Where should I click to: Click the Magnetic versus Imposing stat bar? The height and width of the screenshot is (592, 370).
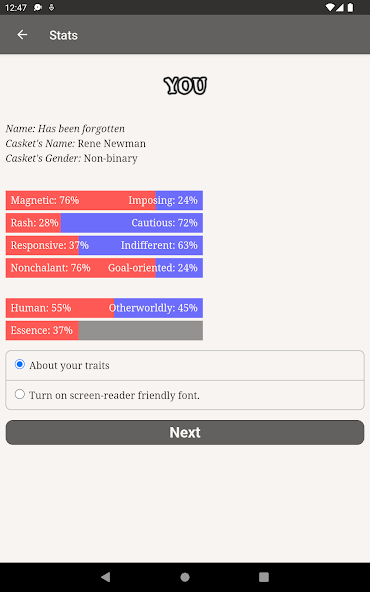pyautogui.click(x=104, y=200)
